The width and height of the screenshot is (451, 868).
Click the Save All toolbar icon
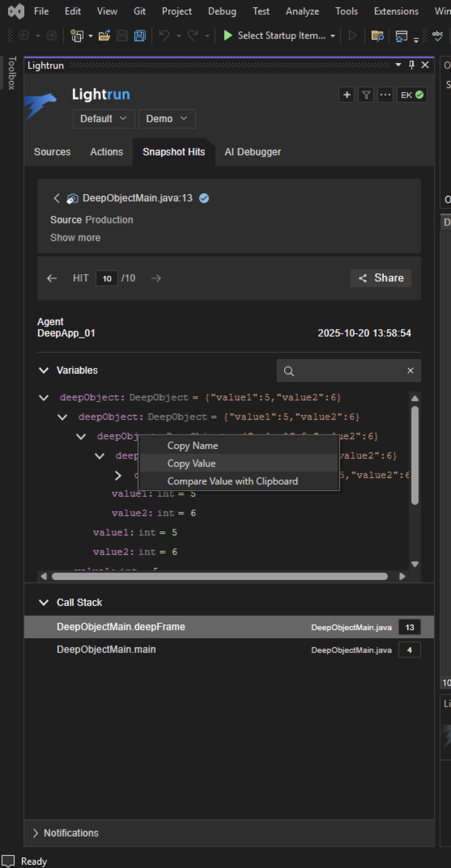pyautogui.click(x=140, y=36)
